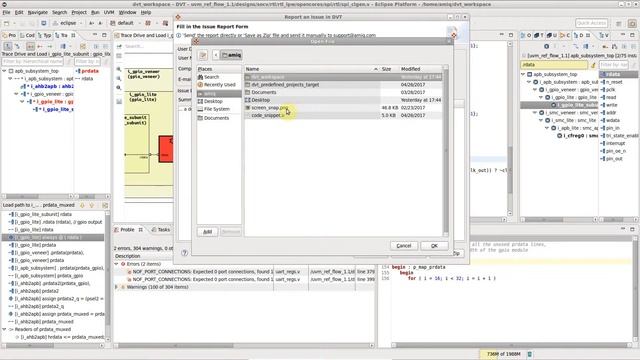The width and height of the screenshot is (640, 360).
Task: Open the Window menu
Action: coord(127,13)
